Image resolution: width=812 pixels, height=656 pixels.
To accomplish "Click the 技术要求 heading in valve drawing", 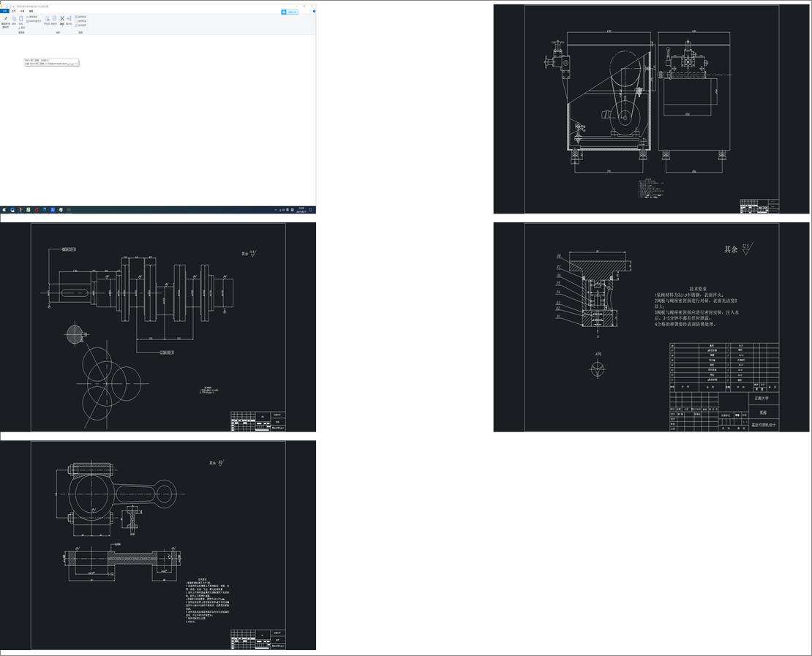I will (x=698, y=289).
